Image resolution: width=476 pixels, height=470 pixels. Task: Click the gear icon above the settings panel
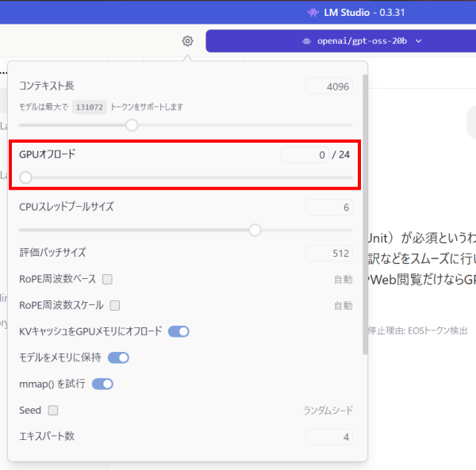(187, 41)
